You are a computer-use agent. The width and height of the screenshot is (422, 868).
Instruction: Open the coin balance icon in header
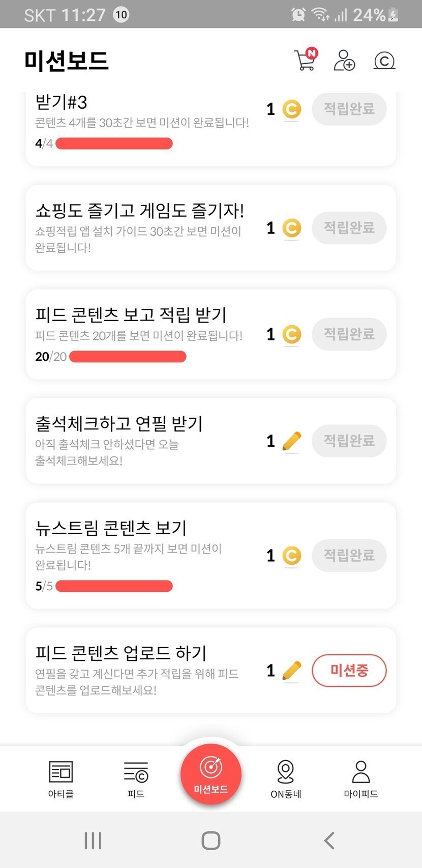click(x=384, y=61)
